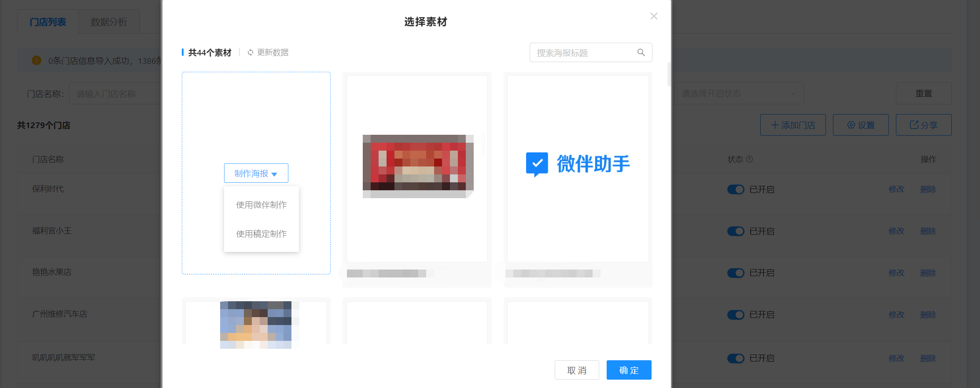Switch to 数据分析 tab in background

109,22
